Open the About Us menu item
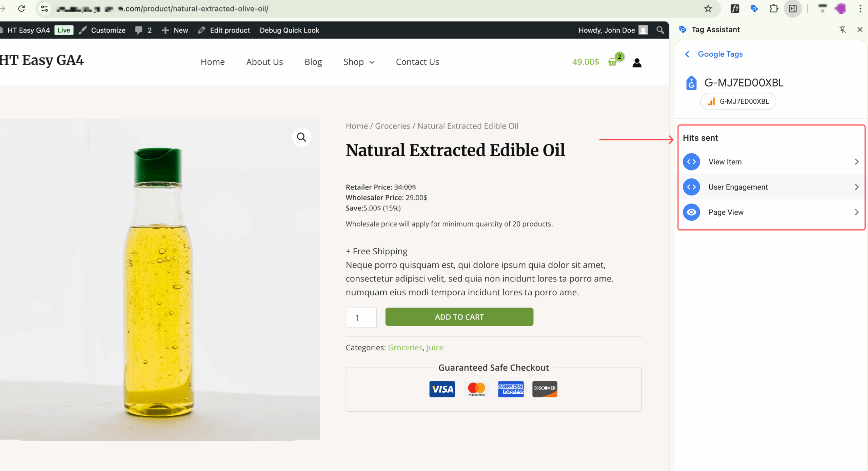Screen dimensions: 868x471 [264, 62]
